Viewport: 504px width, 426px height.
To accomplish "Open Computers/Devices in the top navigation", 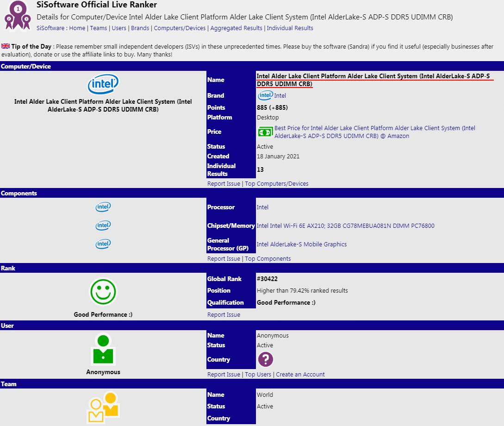I will 180,28.
